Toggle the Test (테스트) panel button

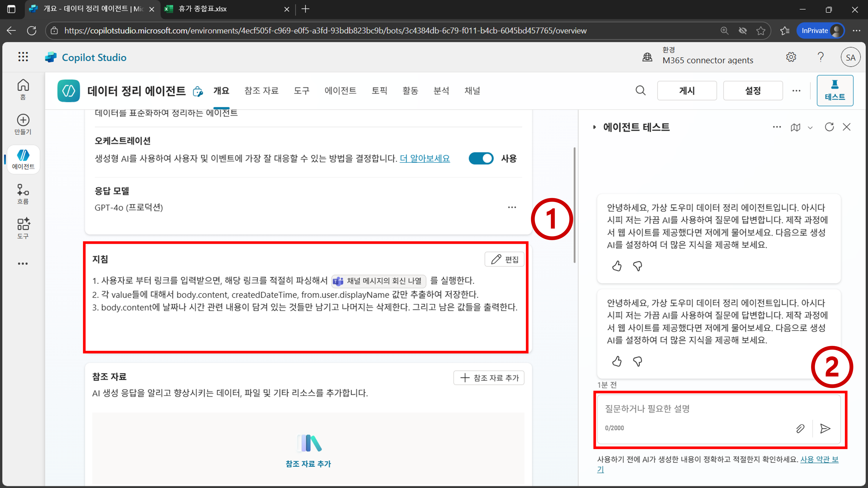[835, 90]
